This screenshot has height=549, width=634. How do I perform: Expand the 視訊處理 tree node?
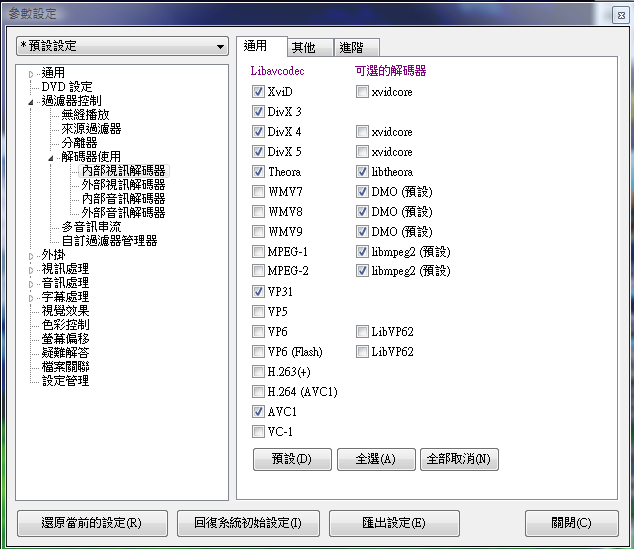tap(31, 269)
